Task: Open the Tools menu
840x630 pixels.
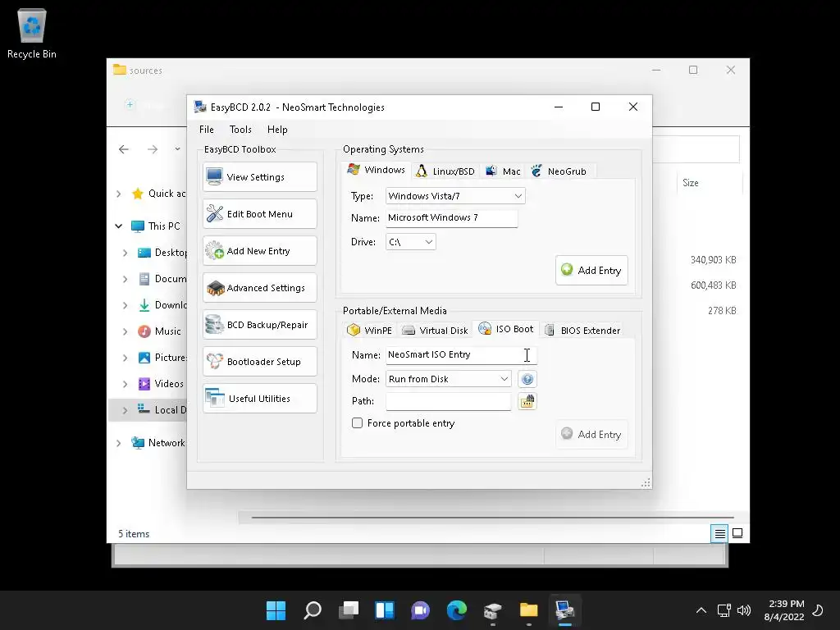Action: click(x=240, y=129)
